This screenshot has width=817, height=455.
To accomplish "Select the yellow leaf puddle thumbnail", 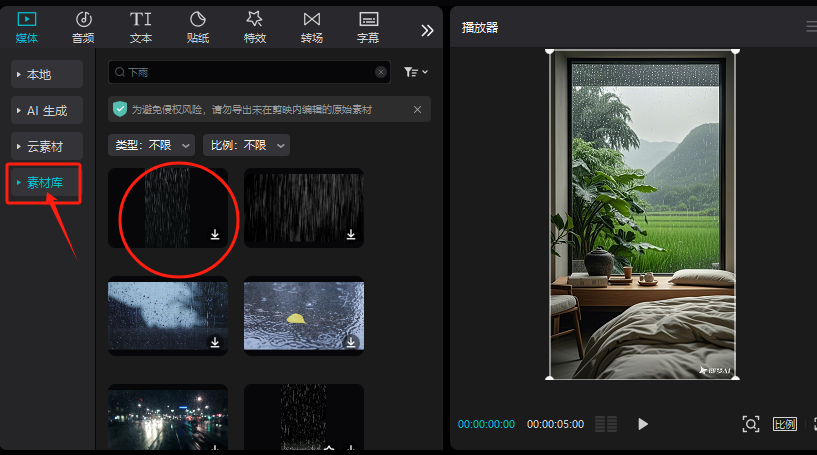I will [304, 316].
